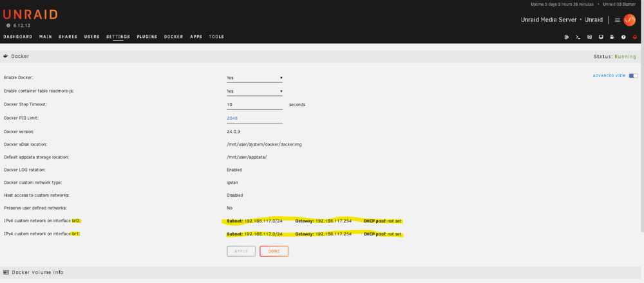Click the Apply button
Viewport: 644px width, 283px height.
point(241,251)
